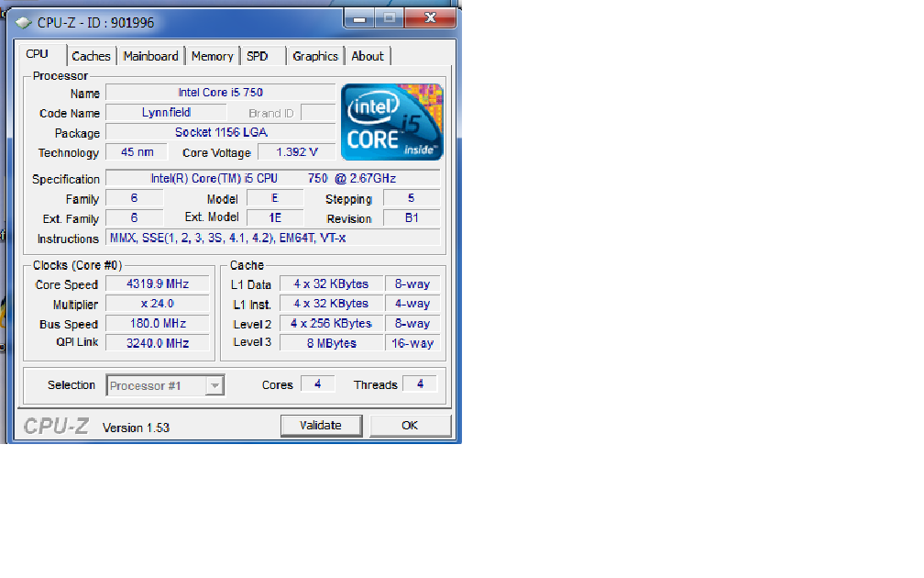924x578 pixels.
Task: Click the L1 Inst. value '4 x 32 KBytes'
Action: click(331, 304)
